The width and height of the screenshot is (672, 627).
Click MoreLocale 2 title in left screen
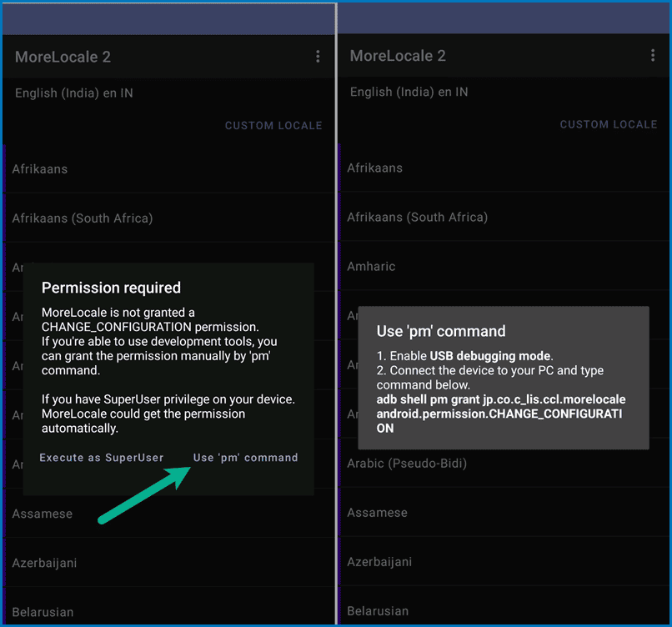tap(63, 57)
